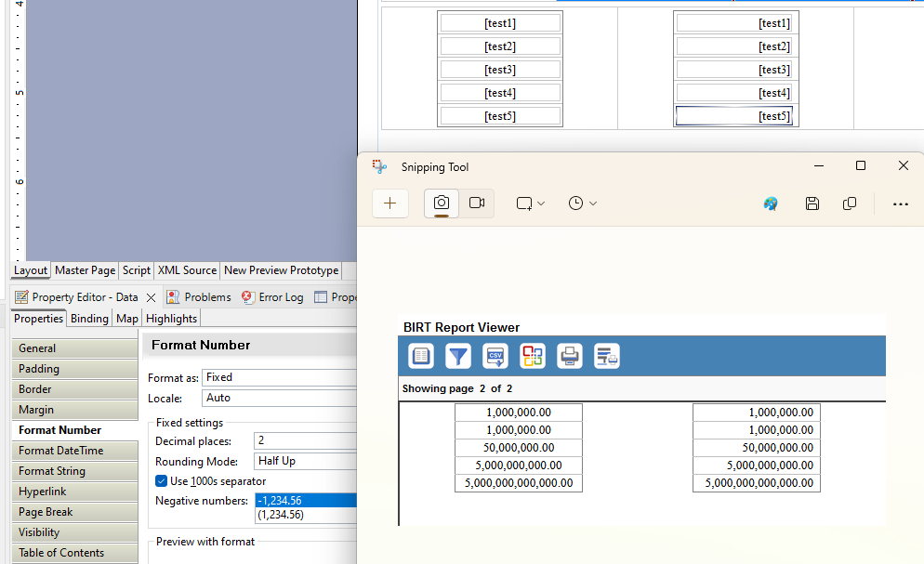The width and height of the screenshot is (924, 564).
Task: Select General property category
Action: tap(75, 348)
